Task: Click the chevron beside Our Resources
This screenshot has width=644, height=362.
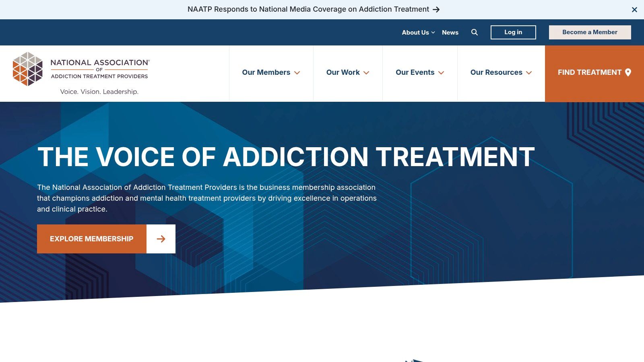Action: (529, 73)
